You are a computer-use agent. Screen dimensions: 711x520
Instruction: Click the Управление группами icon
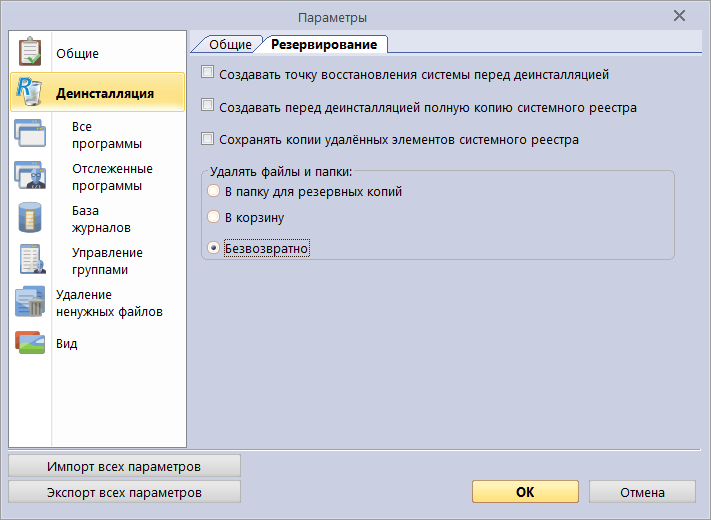click(x=30, y=260)
